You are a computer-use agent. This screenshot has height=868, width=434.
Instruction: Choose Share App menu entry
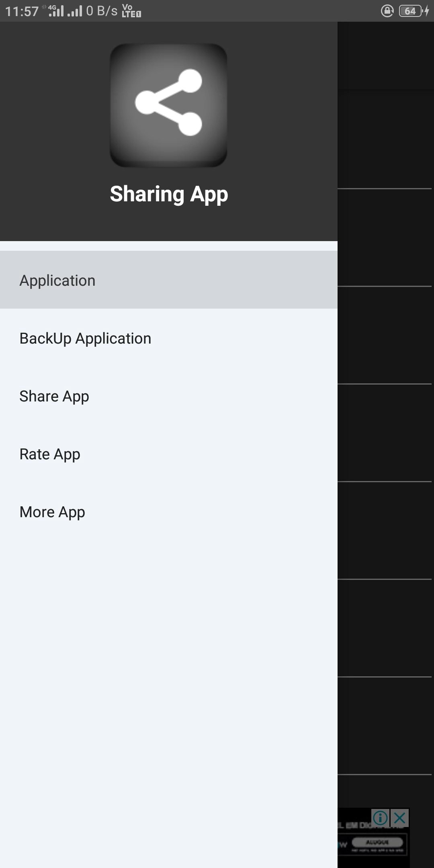coord(54,396)
